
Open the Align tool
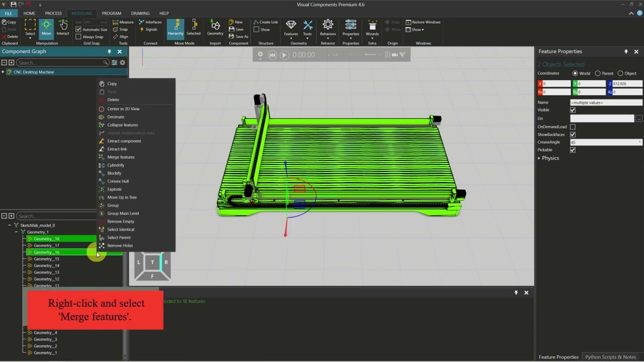click(121, 37)
